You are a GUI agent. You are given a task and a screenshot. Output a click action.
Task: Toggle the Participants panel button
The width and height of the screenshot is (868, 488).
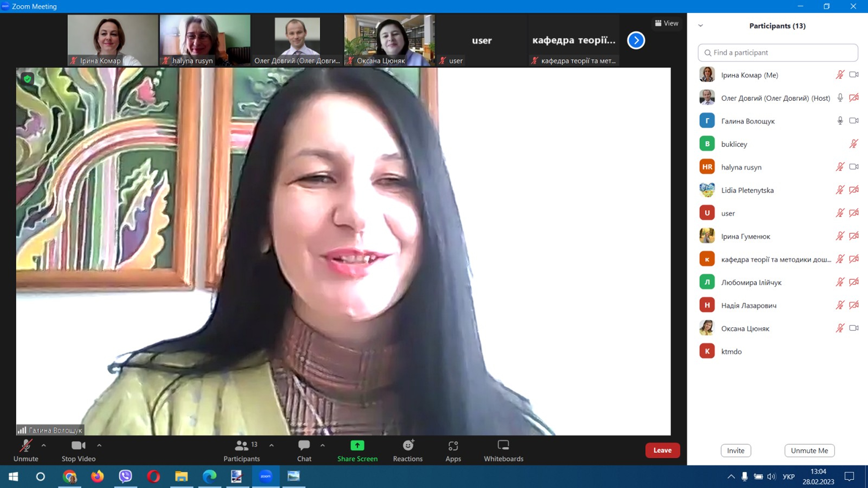pyautogui.click(x=242, y=445)
